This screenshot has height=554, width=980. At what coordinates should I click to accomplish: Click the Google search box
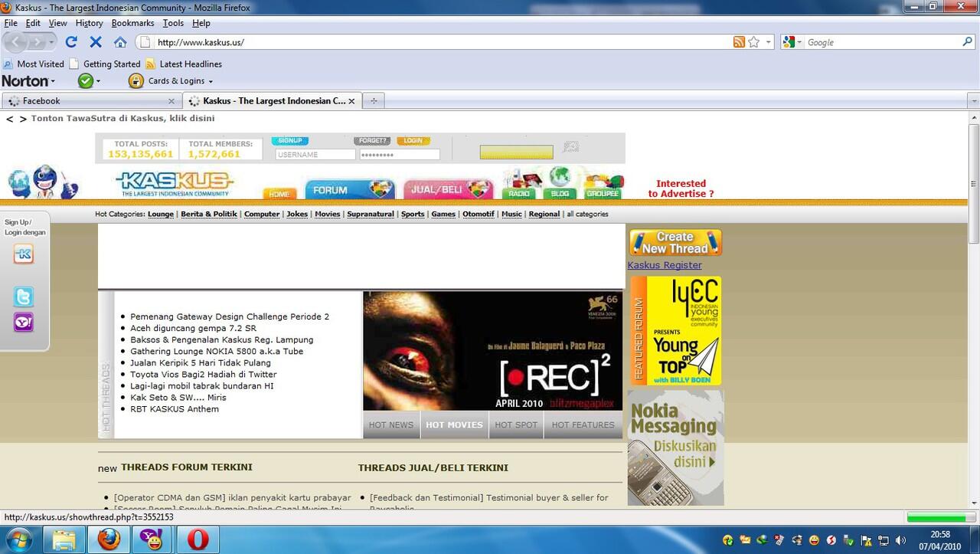coord(882,42)
